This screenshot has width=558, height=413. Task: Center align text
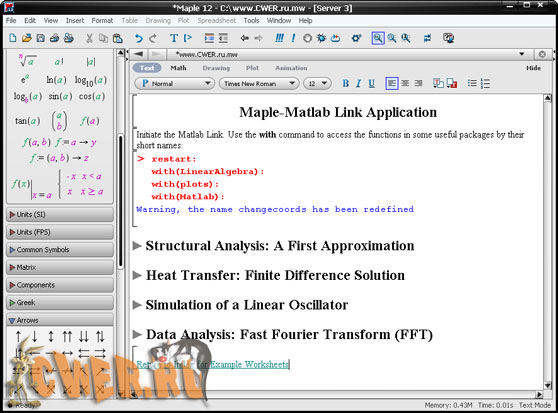point(405,83)
